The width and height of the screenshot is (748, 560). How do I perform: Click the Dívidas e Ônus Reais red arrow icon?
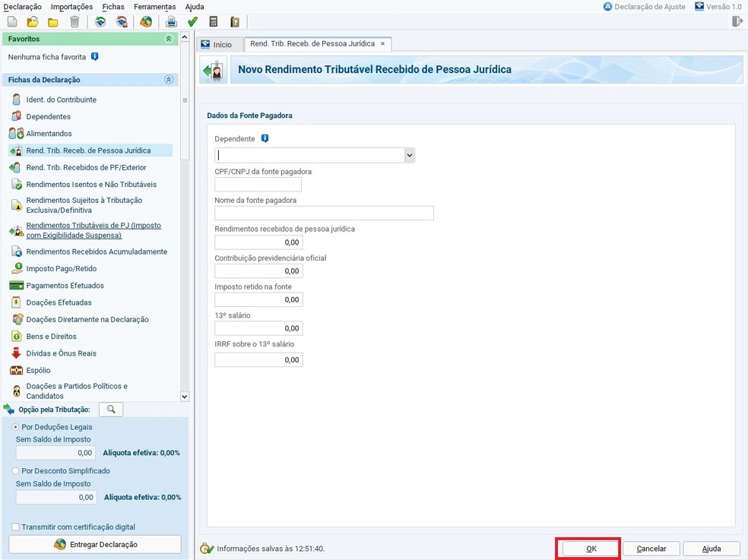tap(16, 353)
